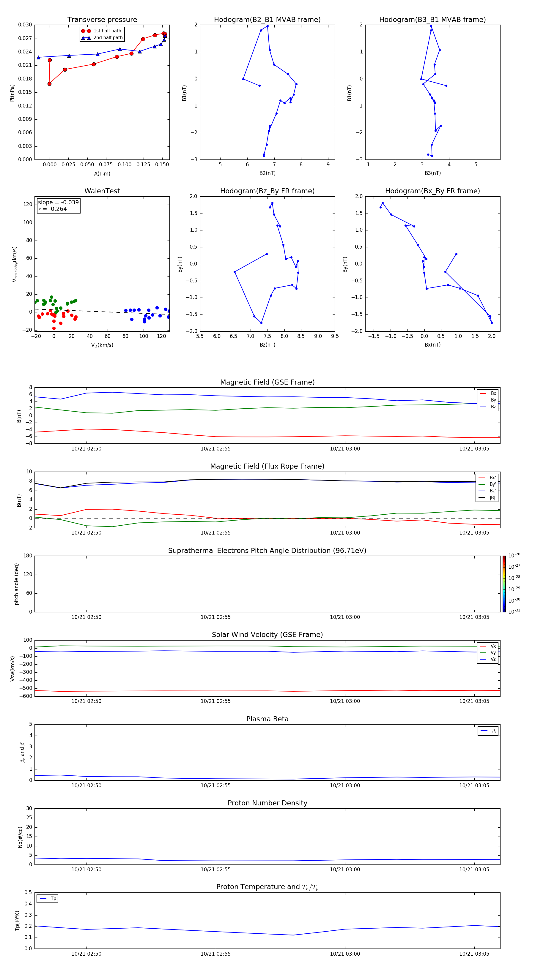The image size is (535, 980).
Task: Select the Vx entry in velocity legend
Action: (x=488, y=646)
